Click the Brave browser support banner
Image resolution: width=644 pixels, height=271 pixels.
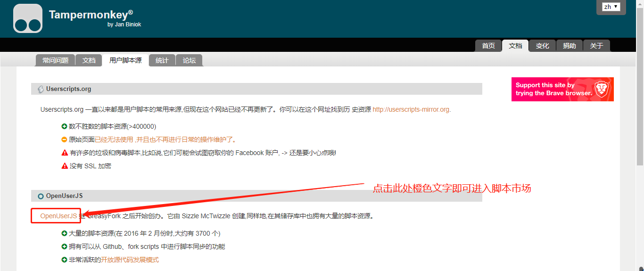pos(562,89)
